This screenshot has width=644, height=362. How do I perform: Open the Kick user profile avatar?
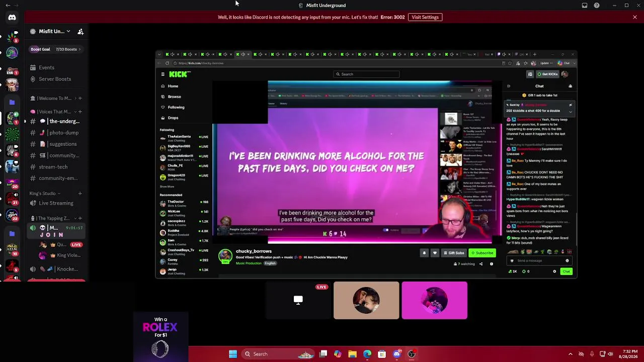tap(565, 74)
